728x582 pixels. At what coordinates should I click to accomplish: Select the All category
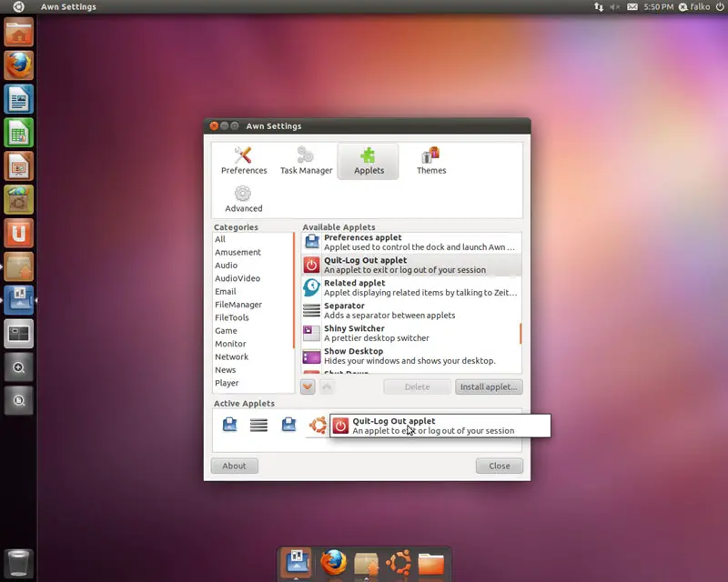click(253, 239)
